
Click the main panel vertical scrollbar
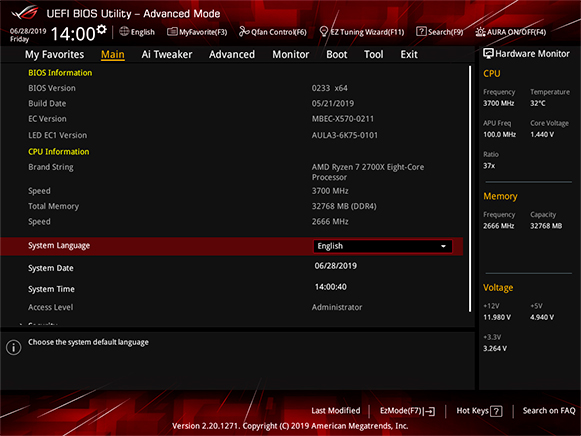coord(470,189)
